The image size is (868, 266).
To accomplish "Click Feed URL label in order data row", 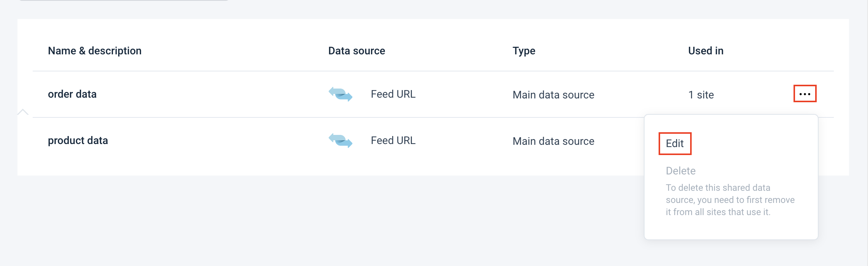I will pyautogui.click(x=393, y=94).
